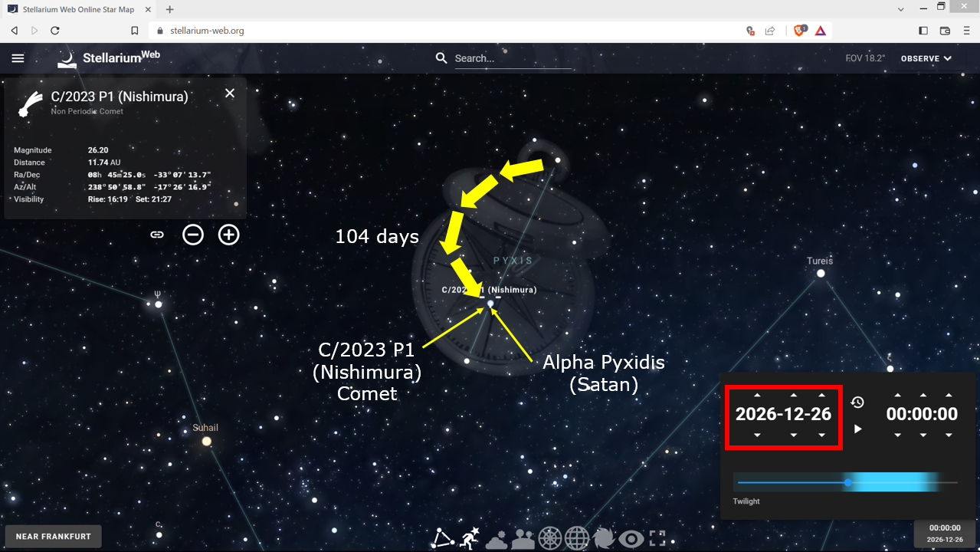Decrease the day with the down arrow

821,435
